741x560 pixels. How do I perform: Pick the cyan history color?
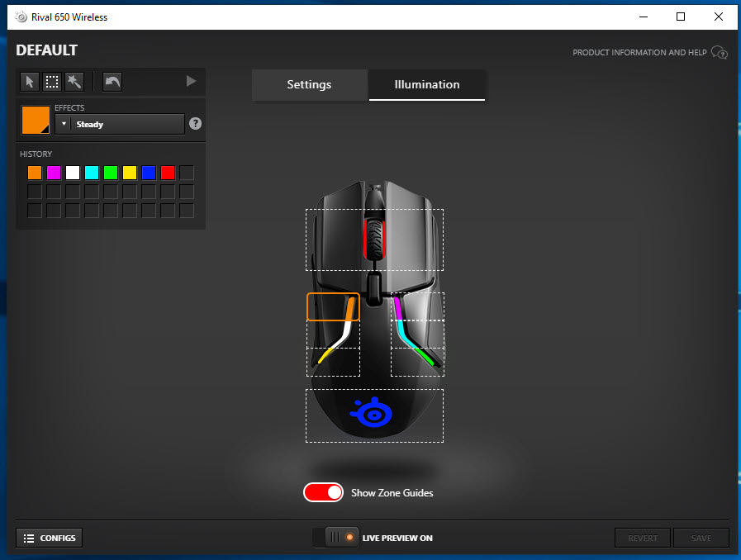pos(92,173)
